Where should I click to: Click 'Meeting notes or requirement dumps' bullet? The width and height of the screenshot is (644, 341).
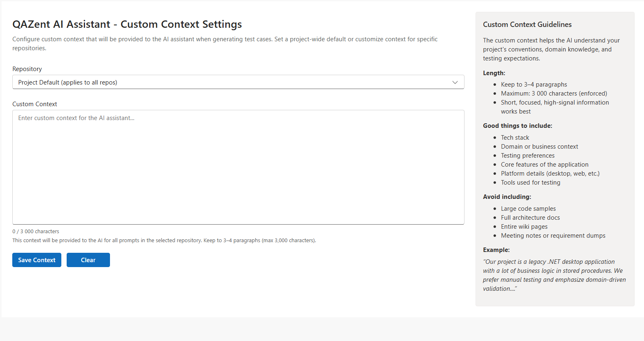coord(553,236)
